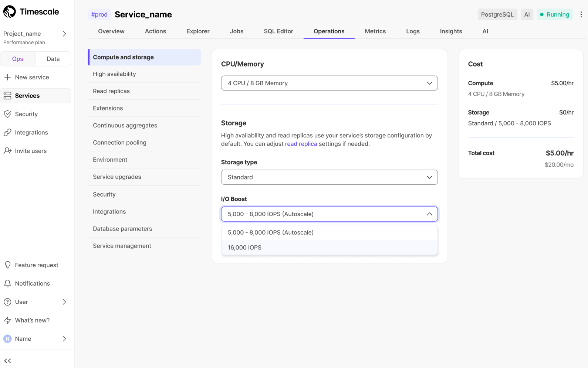Open Environment section
The image size is (588, 368).
coord(145,160)
